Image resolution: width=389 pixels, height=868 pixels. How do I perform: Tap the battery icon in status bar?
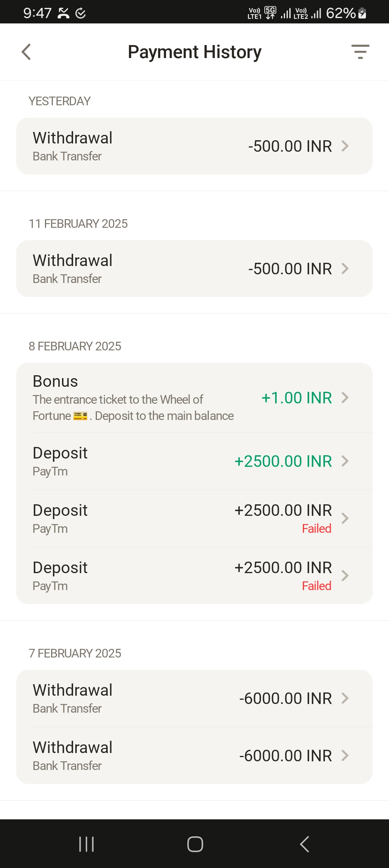[362, 13]
